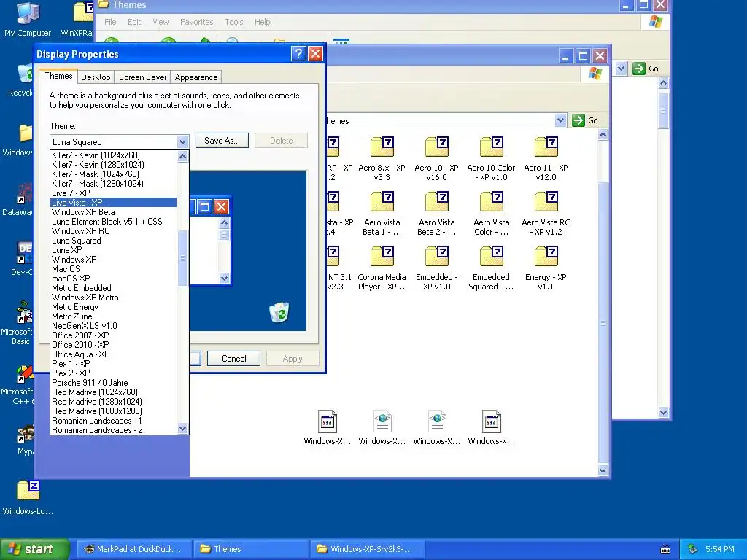The image size is (747, 560).
Task: Click the Save As... button
Action: point(222,141)
